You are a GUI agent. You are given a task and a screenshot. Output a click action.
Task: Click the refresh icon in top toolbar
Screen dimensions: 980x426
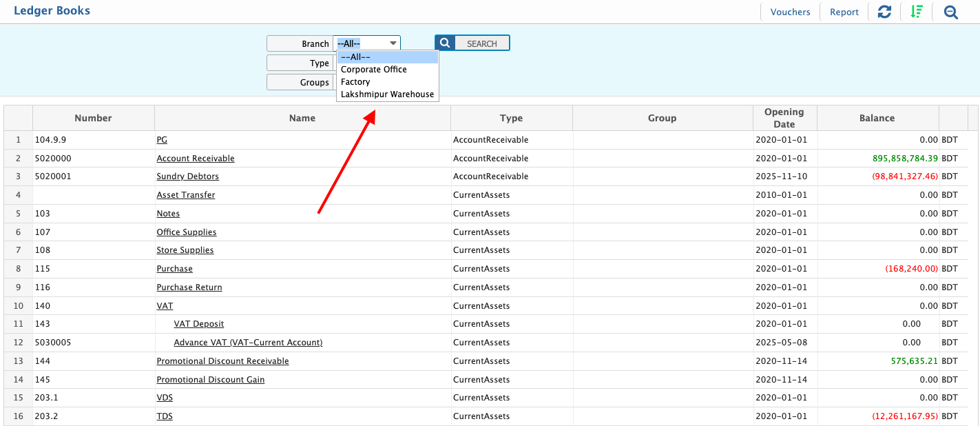point(884,12)
